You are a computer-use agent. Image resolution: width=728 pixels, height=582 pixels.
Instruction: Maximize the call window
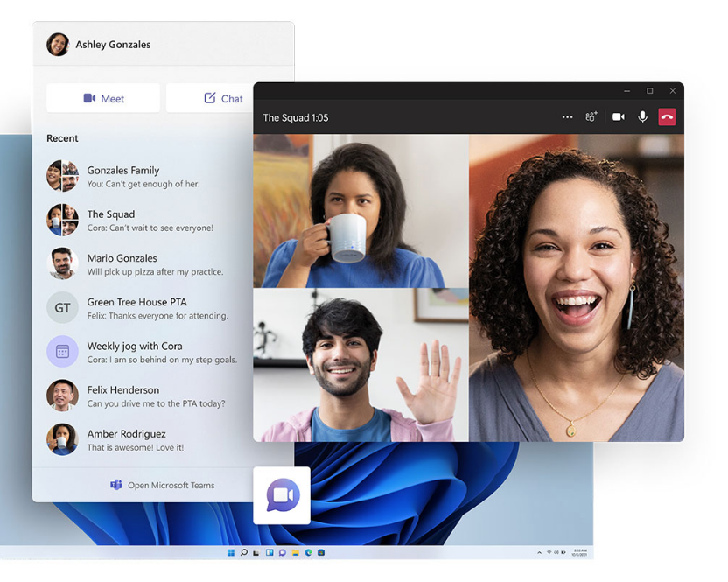point(650,90)
